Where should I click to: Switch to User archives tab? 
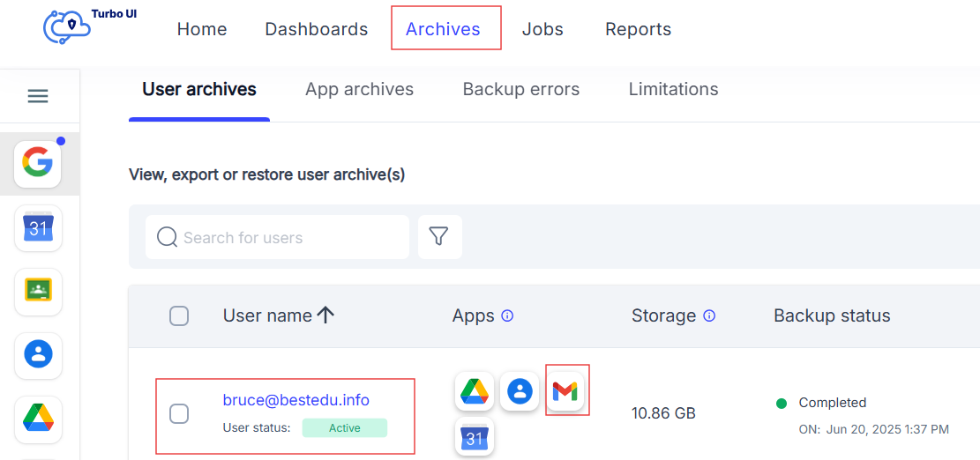point(199,89)
